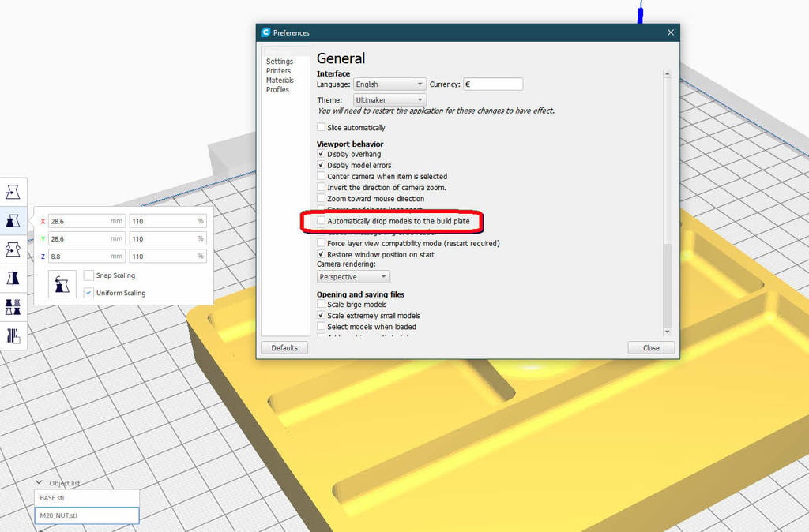The width and height of the screenshot is (809, 532).
Task: Open the Settings preferences page
Action: coord(280,62)
